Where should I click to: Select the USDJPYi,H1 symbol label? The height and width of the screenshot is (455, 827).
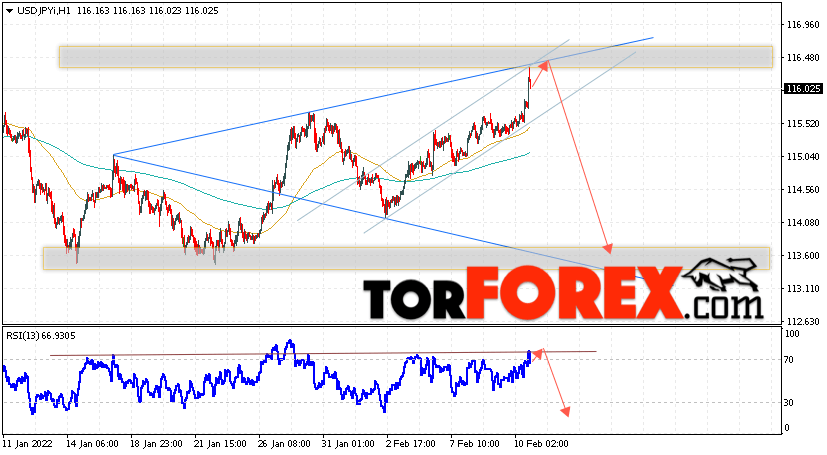coord(45,11)
